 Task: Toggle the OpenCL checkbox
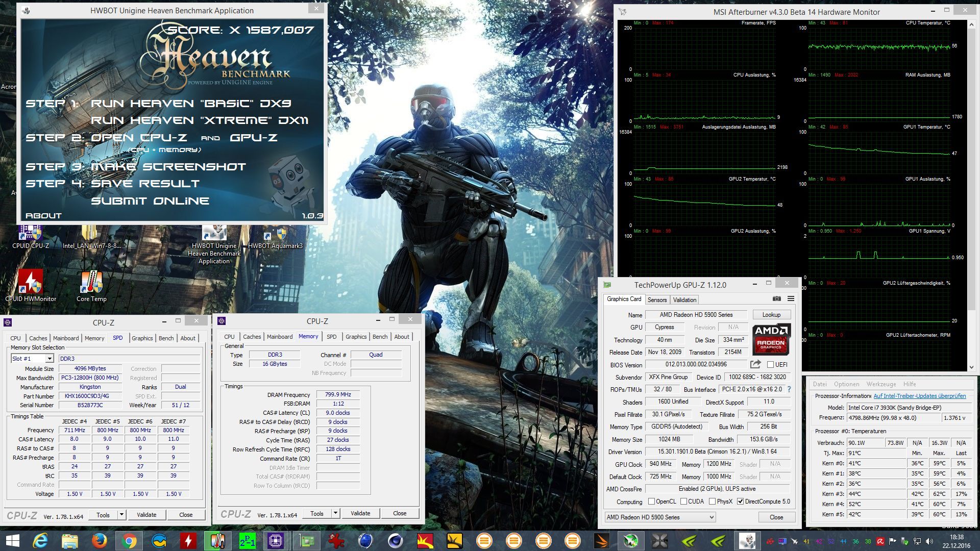pyautogui.click(x=651, y=502)
